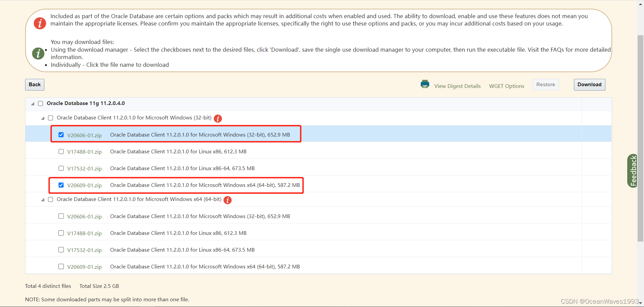Open WGET Options link

click(506, 86)
